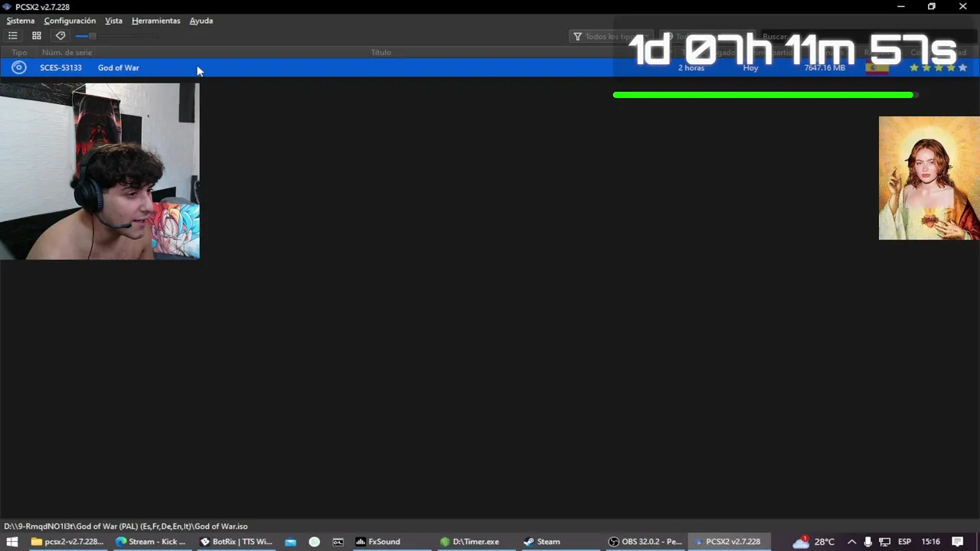Open the pcsx2-v2.7.228 folder taskbar item
The height and width of the screenshot is (551, 980).
(67, 542)
